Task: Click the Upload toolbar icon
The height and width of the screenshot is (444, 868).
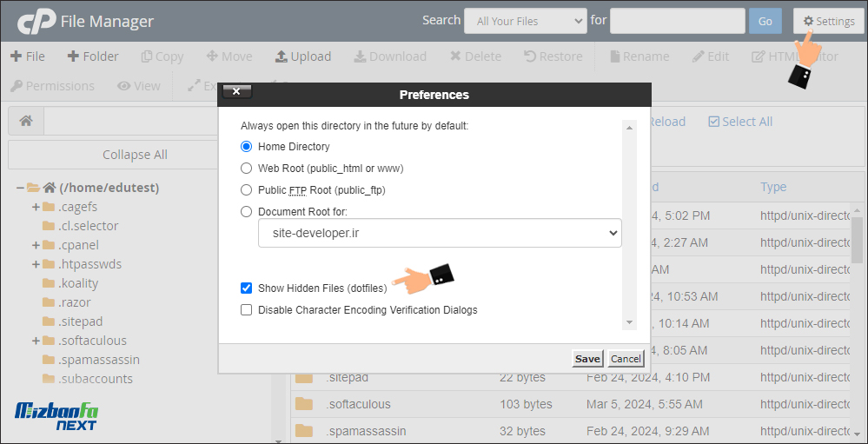Action: (x=281, y=56)
